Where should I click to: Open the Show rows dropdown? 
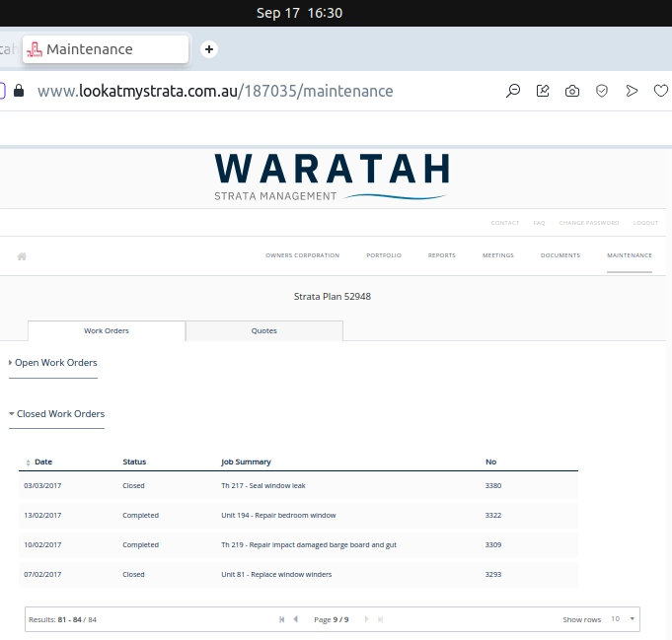(x=623, y=619)
